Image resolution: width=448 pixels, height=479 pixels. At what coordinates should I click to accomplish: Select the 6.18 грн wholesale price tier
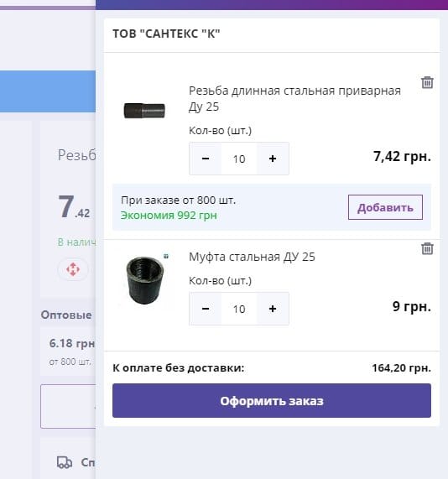tap(68, 352)
